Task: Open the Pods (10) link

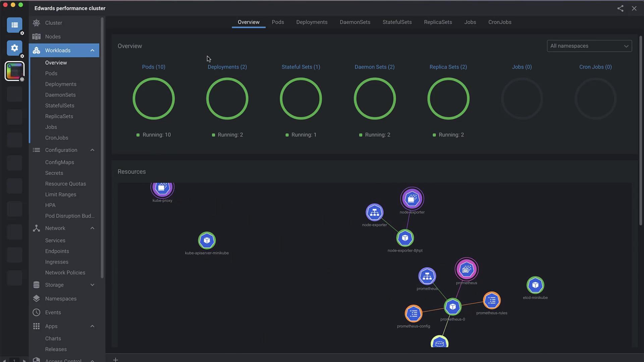Action: click(153, 67)
